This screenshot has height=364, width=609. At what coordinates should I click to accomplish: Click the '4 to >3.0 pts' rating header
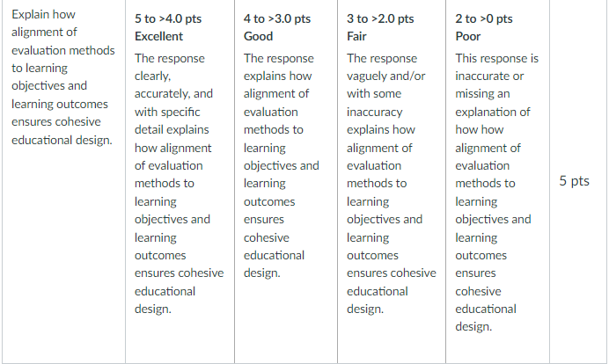(277, 18)
